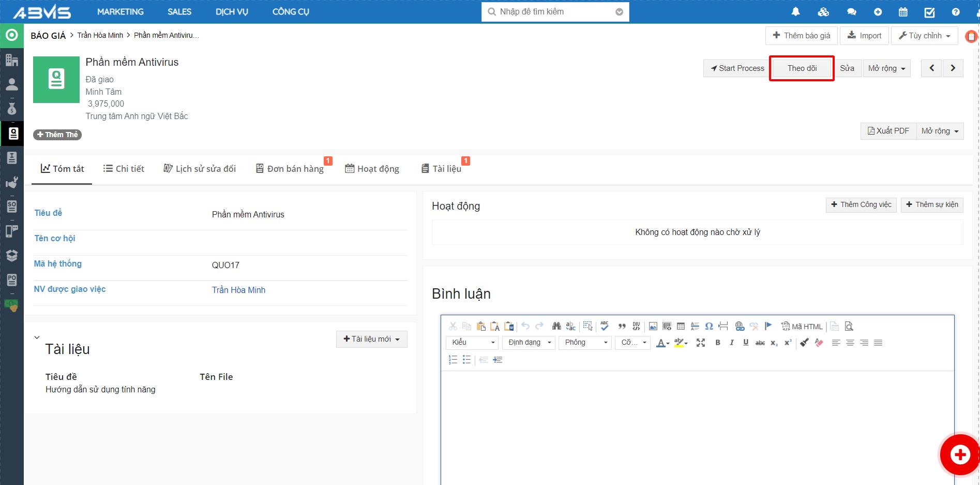Open the calendar icon in the top bar

(903, 12)
